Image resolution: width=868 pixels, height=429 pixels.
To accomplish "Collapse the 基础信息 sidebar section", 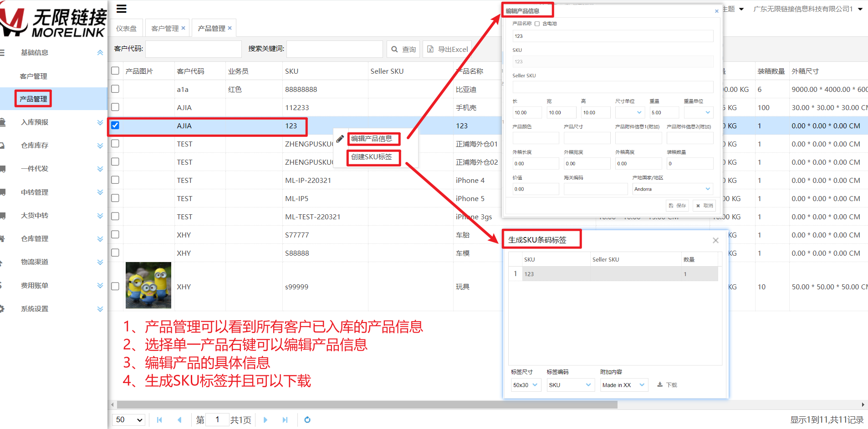I will (x=100, y=53).
